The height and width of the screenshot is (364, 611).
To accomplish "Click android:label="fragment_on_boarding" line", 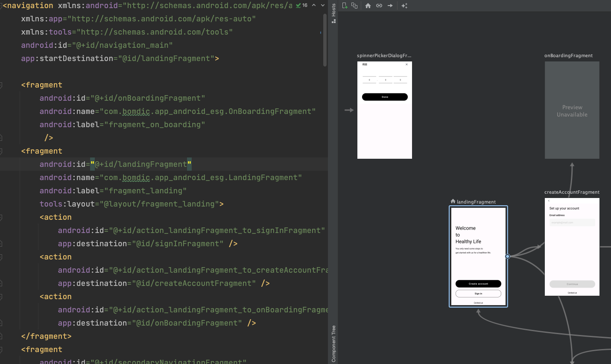I will 123,125.
